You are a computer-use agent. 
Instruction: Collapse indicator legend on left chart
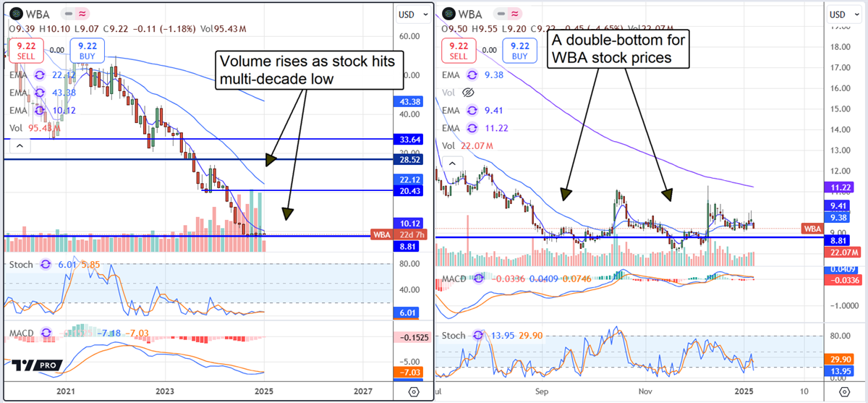click(x=19, y=147)
